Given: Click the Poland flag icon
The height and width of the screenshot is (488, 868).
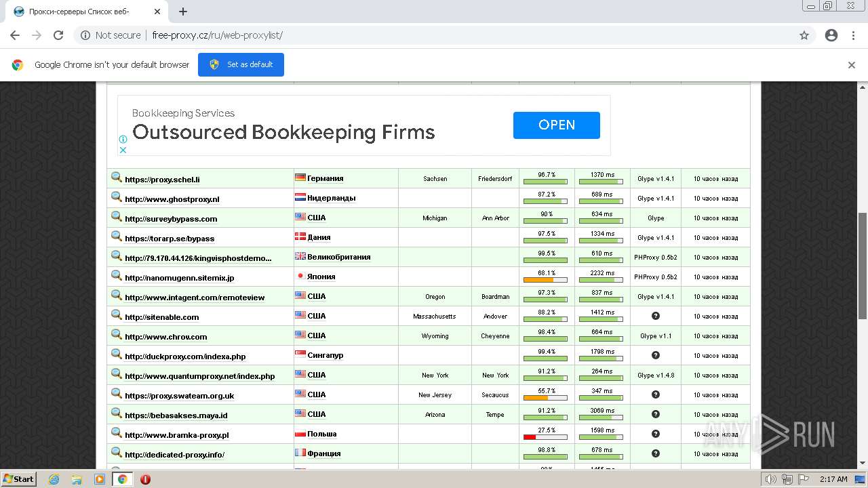Looking at the screenshot, I should click(300, 433).
